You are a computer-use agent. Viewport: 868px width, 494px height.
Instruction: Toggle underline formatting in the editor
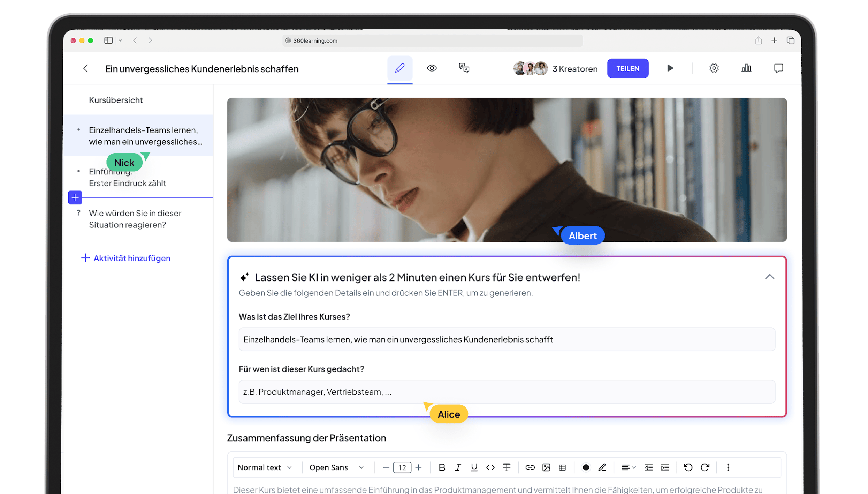click(474, 467)
